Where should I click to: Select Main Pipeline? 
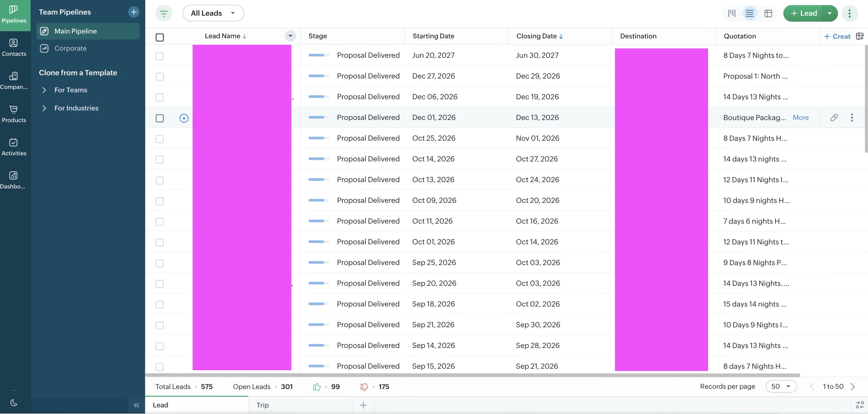pos(88,31)
